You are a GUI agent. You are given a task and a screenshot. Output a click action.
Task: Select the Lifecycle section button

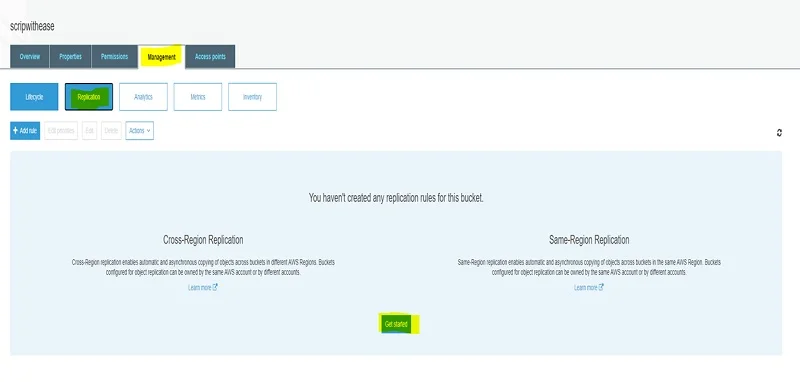(34, 97)
